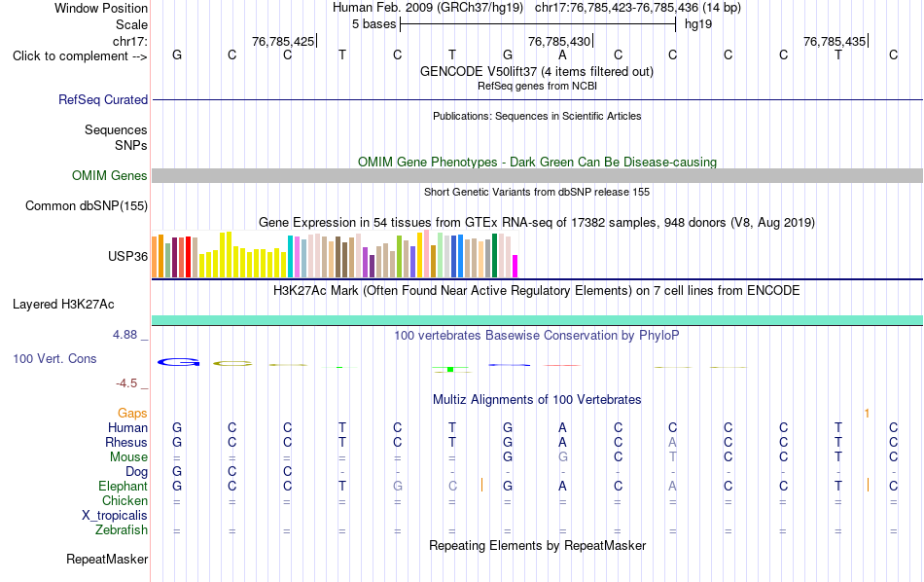Click the Mouse alignment row label
This screenshot has width=924, height=582.
pyautogui.click(x=128, y=457)
